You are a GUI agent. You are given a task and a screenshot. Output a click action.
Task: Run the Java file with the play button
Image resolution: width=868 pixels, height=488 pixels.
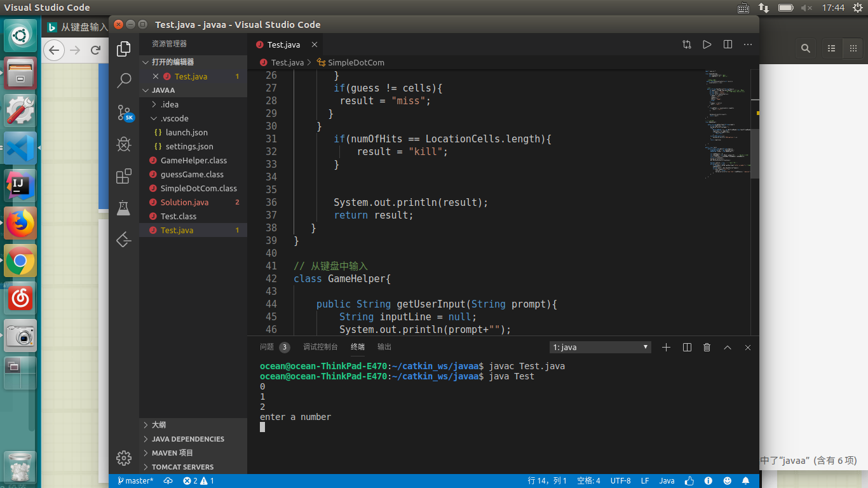coord(707,44)
